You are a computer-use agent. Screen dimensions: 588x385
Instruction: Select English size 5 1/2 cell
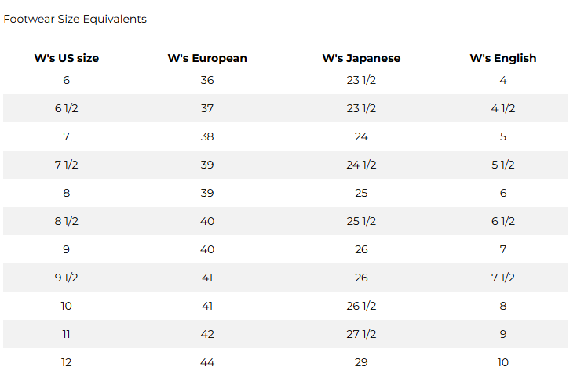(x=503, y=165)
